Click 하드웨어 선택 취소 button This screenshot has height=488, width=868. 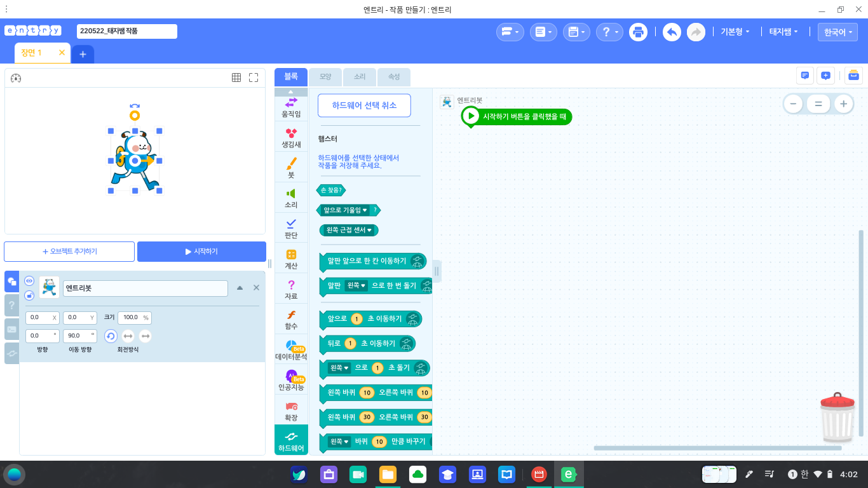point(364,105)
